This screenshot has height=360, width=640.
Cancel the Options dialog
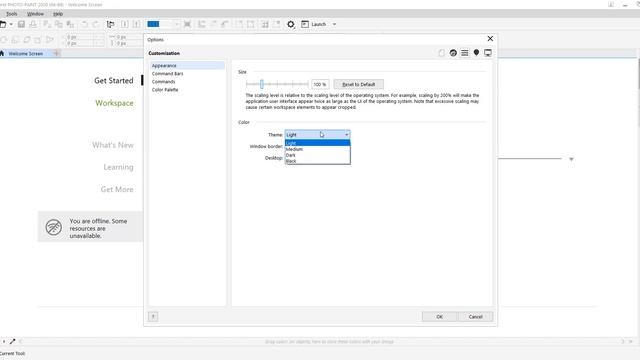[476, 316]
